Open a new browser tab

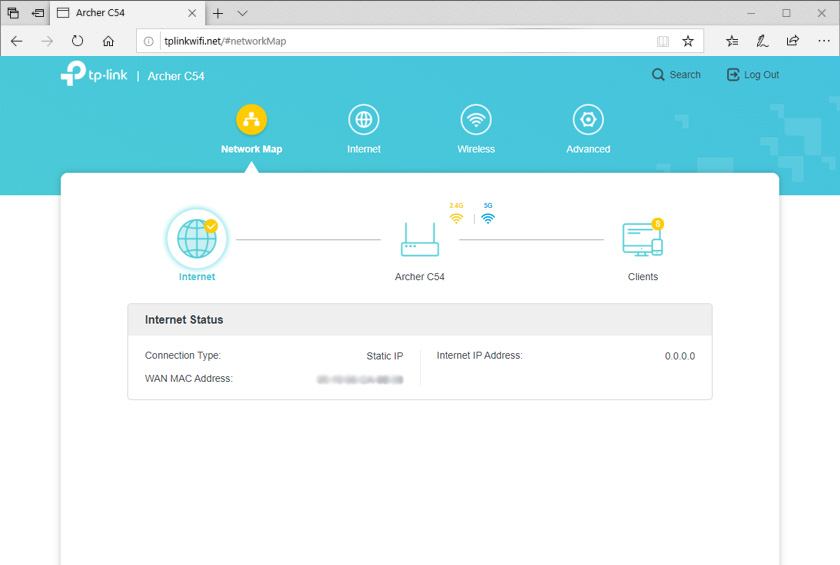[217, 13]
